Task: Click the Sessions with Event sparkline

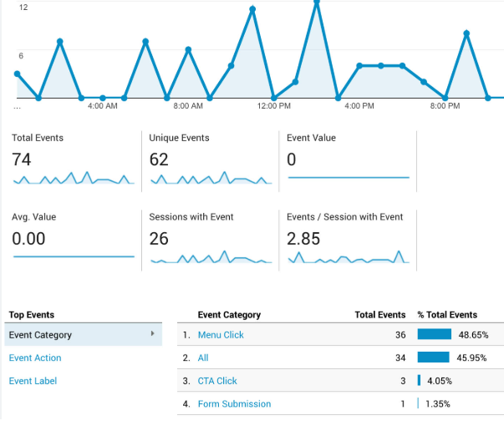Action: [x=210, y=258]
